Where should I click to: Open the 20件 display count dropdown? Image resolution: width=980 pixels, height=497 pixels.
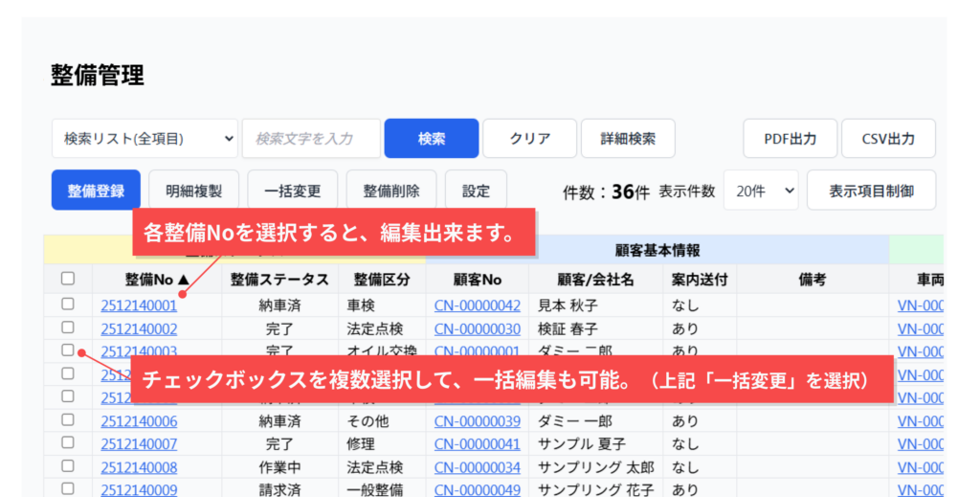coord(761,191)
